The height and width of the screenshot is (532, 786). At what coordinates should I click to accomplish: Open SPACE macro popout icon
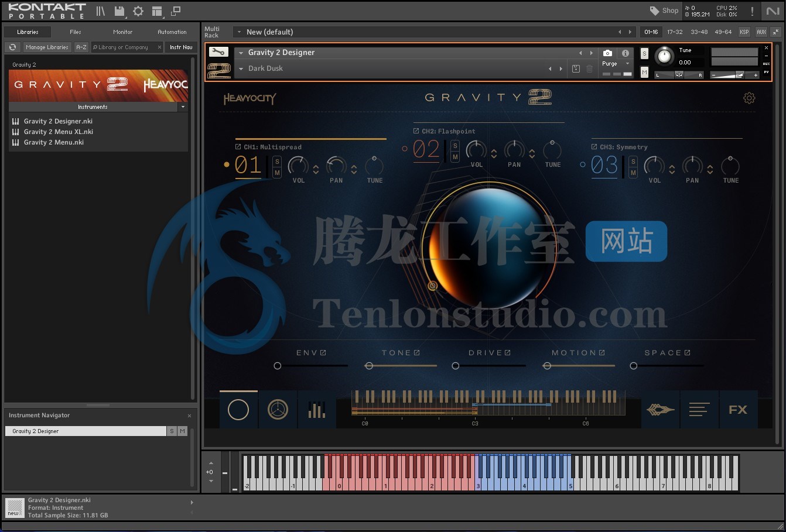687,353
